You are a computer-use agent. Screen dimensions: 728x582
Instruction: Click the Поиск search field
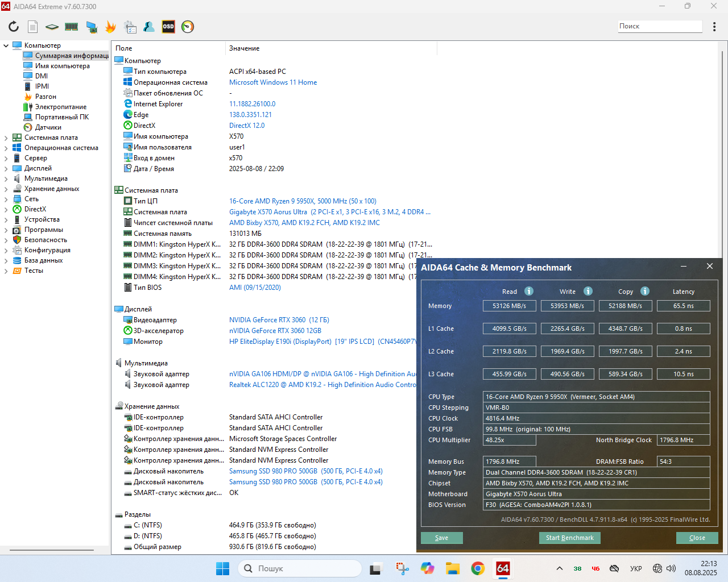click(660, 26)
